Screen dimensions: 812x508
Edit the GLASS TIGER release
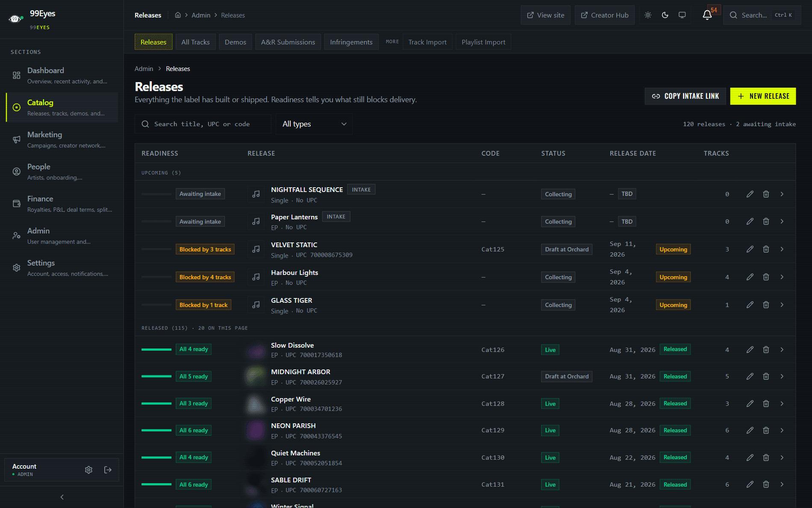click(750, 305)
